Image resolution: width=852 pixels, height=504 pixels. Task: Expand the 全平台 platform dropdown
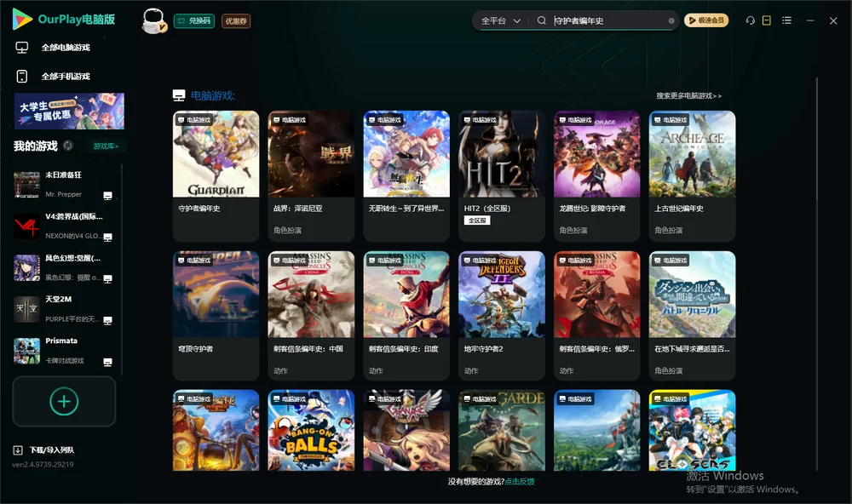pos(500,20)
